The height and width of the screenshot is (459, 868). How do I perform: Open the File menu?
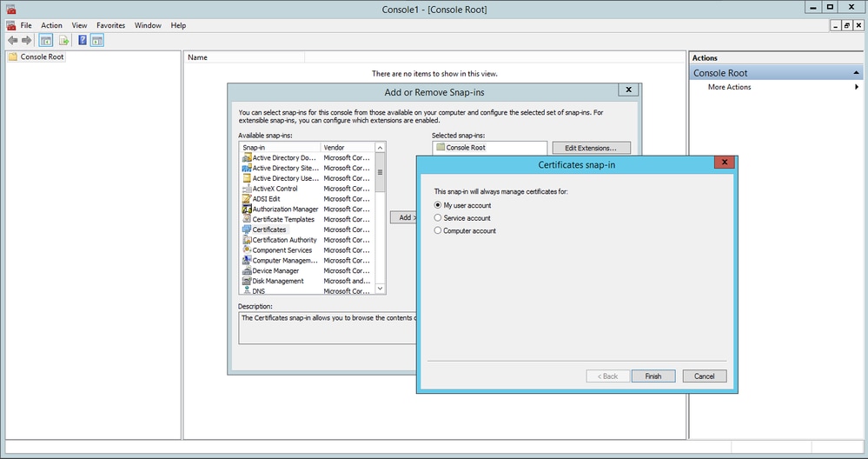click(26, 25)
